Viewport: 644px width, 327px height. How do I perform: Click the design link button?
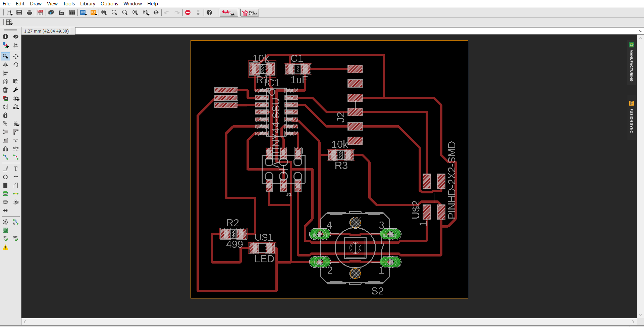pyautogui.click(x=228, y=12)
